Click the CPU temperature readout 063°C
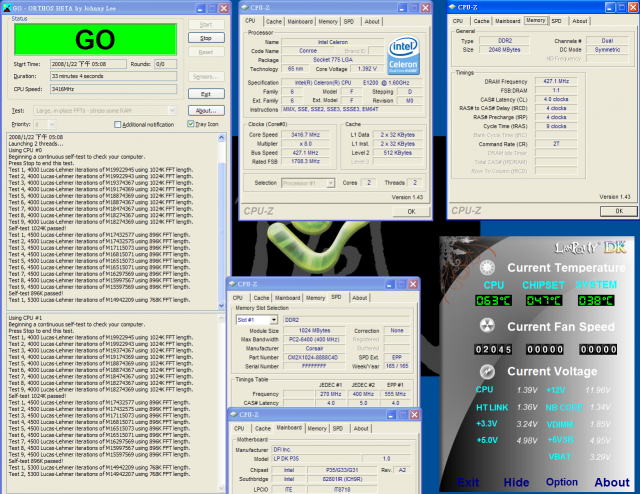Viewport: 640px width, 494px height. (493, 301)
